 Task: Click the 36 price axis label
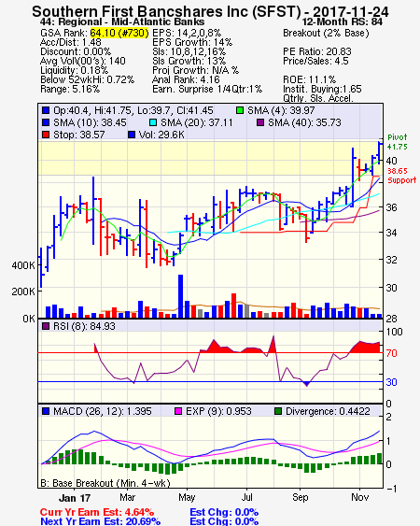tap(391, 207)
